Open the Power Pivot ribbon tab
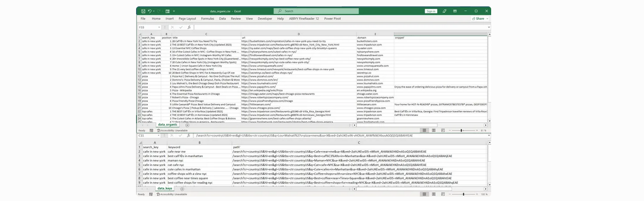 click(x=332, y=19)
